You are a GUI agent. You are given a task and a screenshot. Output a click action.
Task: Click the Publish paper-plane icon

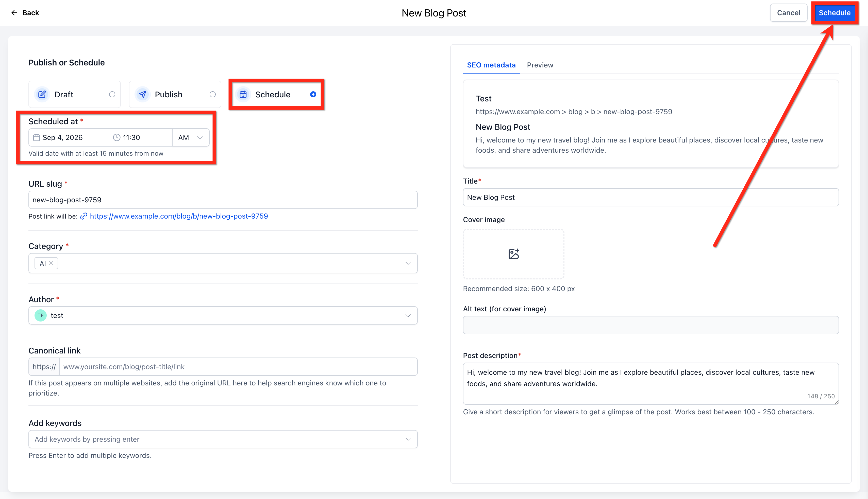143,94
